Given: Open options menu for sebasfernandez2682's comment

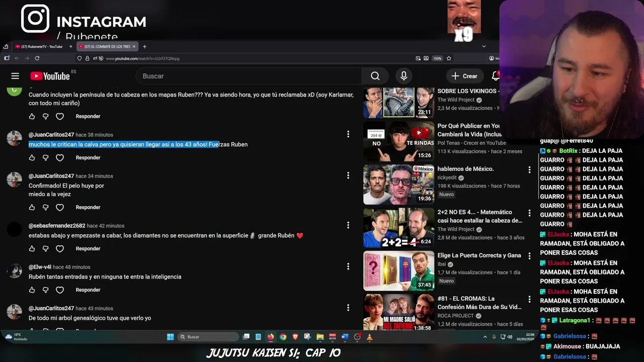Looking at the screenshot, I should click(x=348, y=225).
